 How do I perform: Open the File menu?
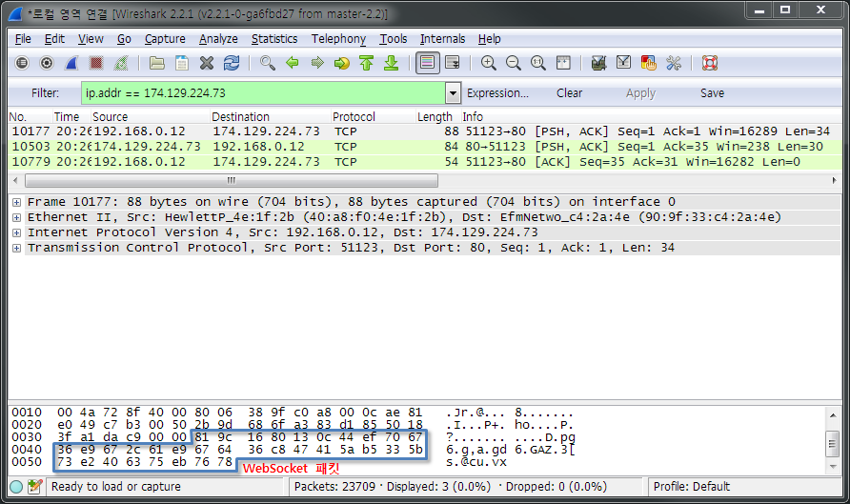pyautogui.click(x=23, y=39)
